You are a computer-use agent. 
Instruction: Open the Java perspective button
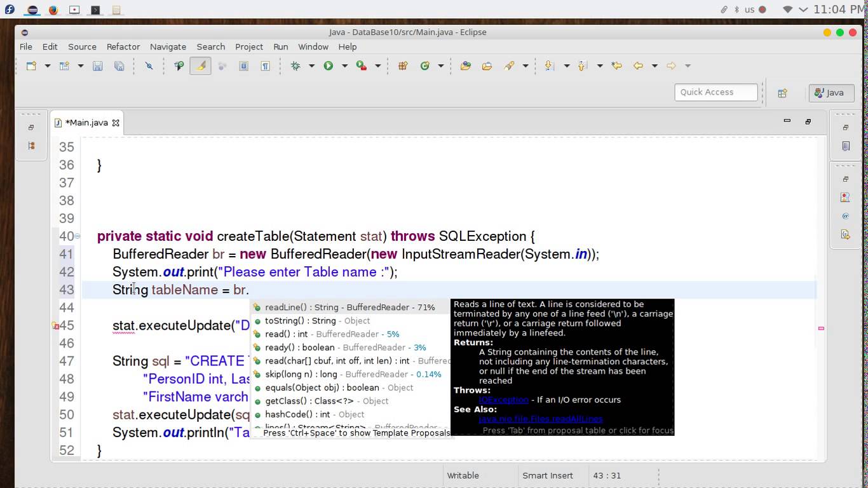coord(831,92)
